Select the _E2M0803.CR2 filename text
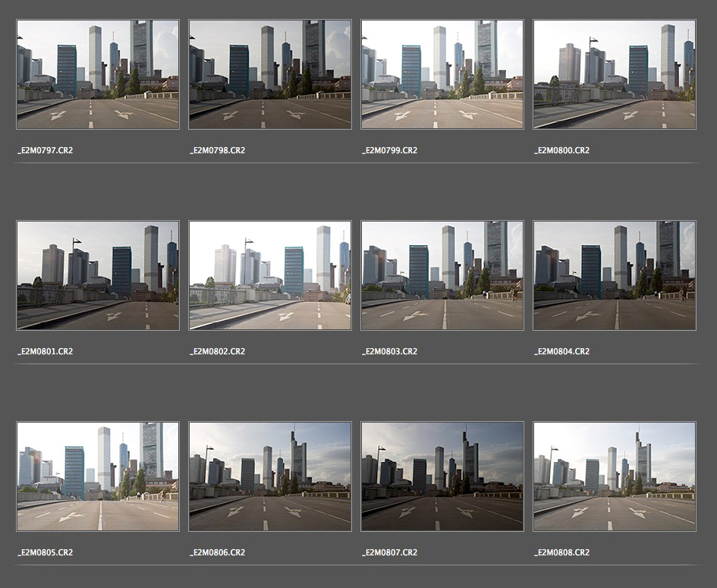Viewport: 717px width, 588px height. [x=389, y=351]
